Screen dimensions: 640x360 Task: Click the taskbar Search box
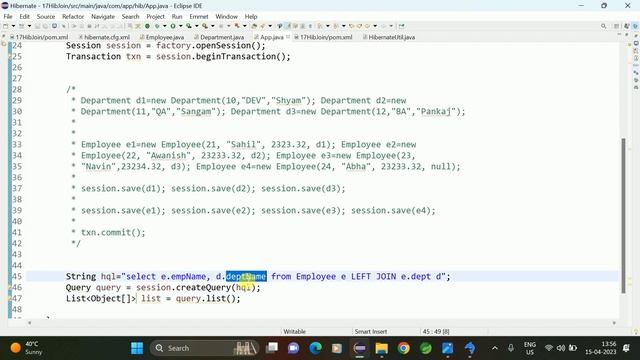coord(204,348)
